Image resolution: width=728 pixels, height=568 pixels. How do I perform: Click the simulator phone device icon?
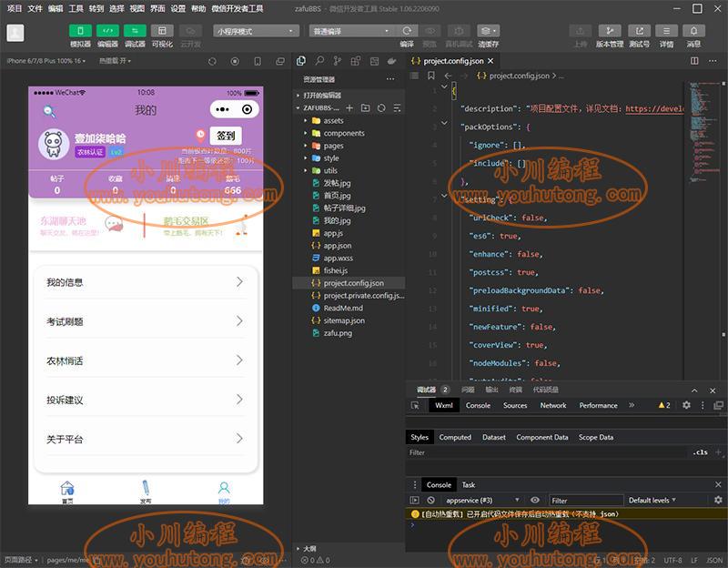pyautogui.click(x=258, y=61)
